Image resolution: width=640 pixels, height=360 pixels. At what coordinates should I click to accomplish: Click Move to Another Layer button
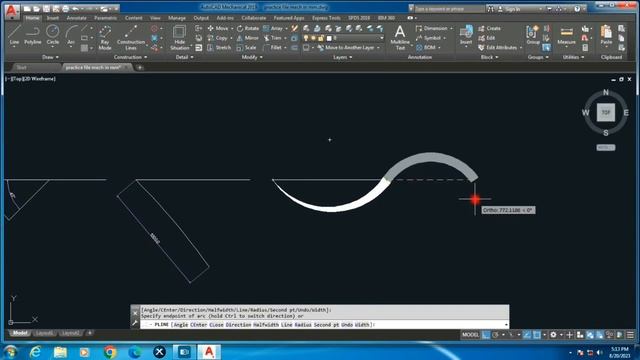click(348, 48)
